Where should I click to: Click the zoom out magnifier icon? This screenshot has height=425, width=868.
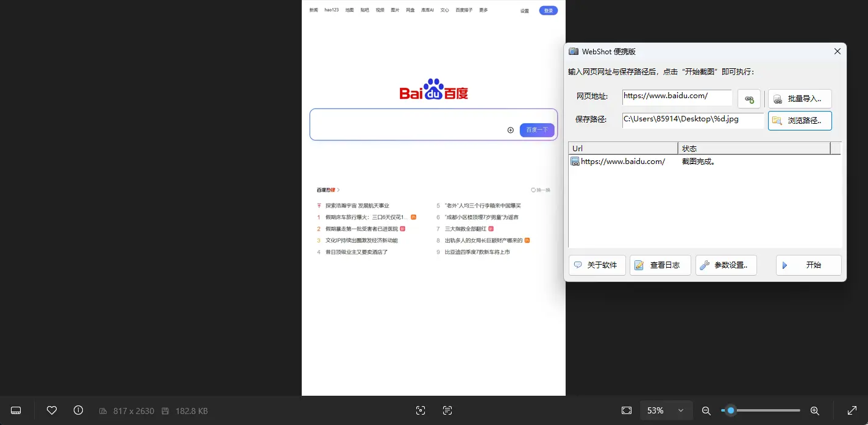click(706, 410)
